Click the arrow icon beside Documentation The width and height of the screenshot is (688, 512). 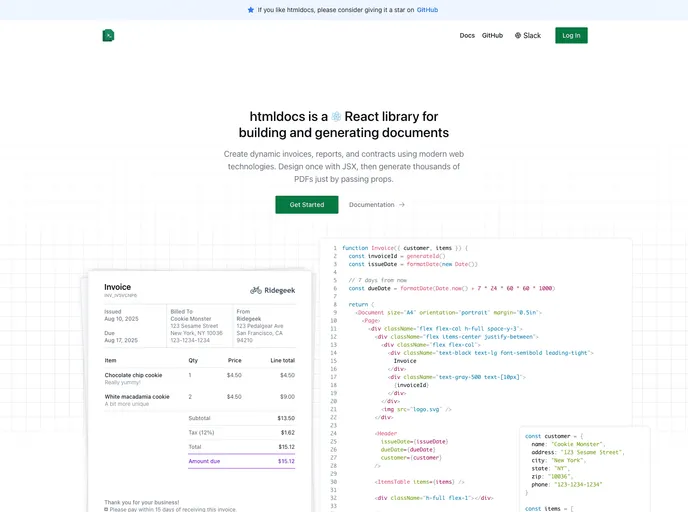coord(401,204)
